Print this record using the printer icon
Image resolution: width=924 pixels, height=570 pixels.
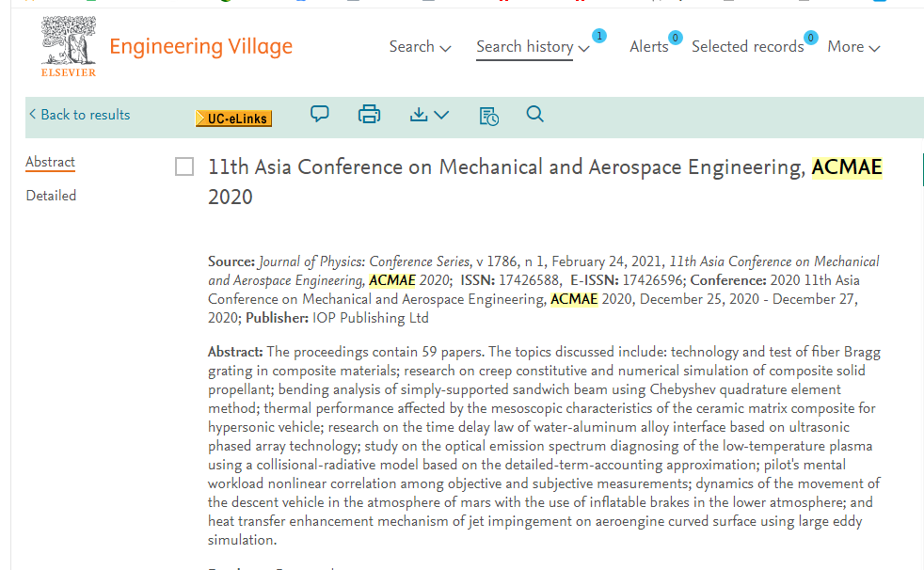(369, 114)
